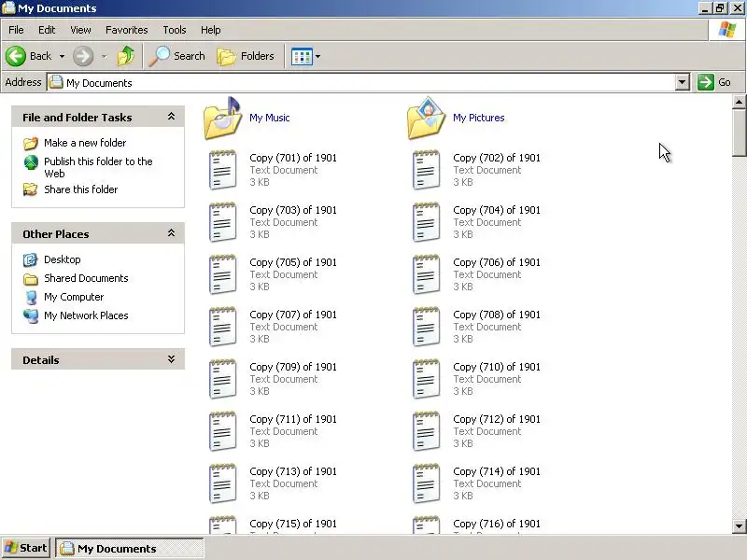This screenshot has width=747, height=560.
Task: Click the Make a new folder link
Action: pyautogui.click(x=85, y=143)
